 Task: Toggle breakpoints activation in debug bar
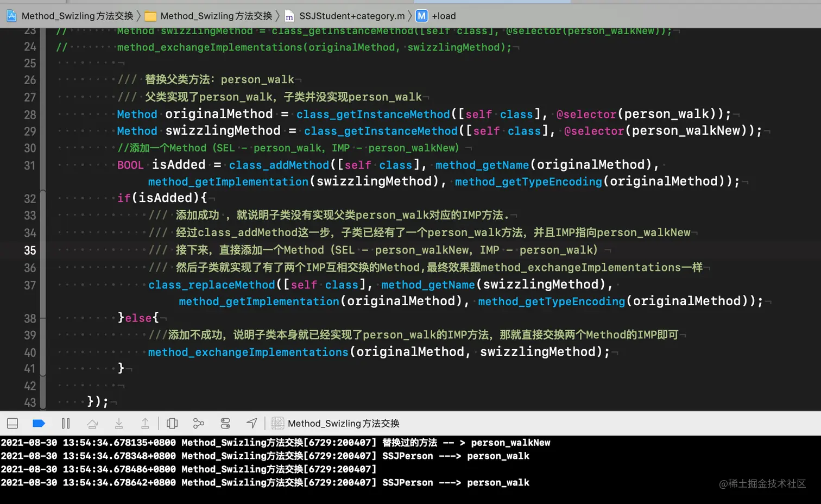[x=39, y=424]
